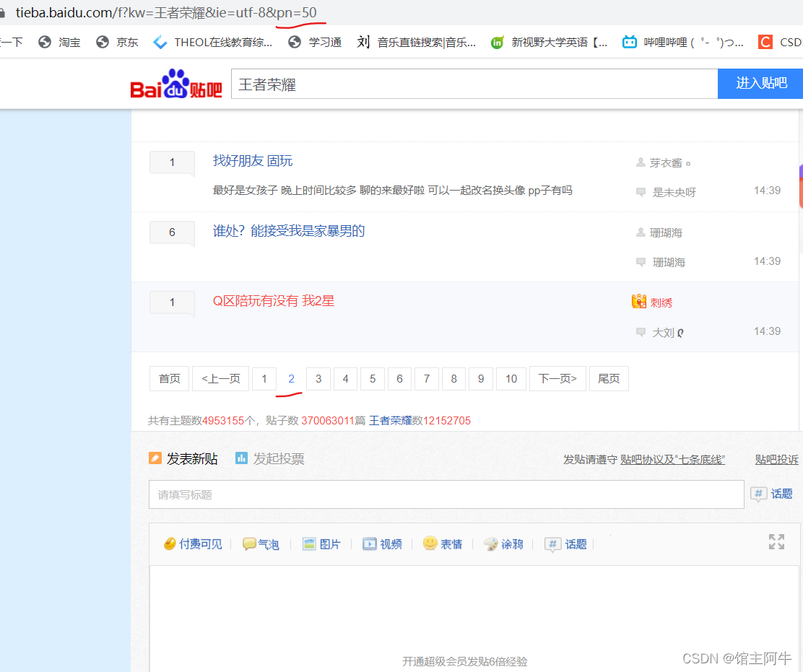This screenshot has width=803, height=672.
Task: Select the 气泡 bubble icon
Action: 249,544
